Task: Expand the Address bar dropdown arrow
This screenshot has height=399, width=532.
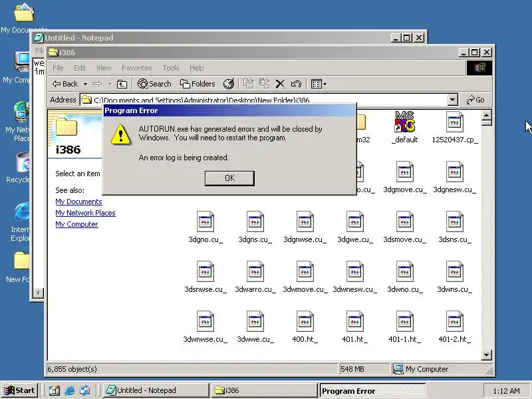Action: (453, 100)
